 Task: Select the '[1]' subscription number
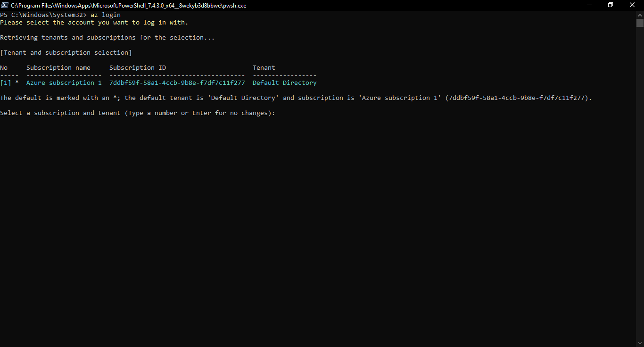[x=6, y=83]
